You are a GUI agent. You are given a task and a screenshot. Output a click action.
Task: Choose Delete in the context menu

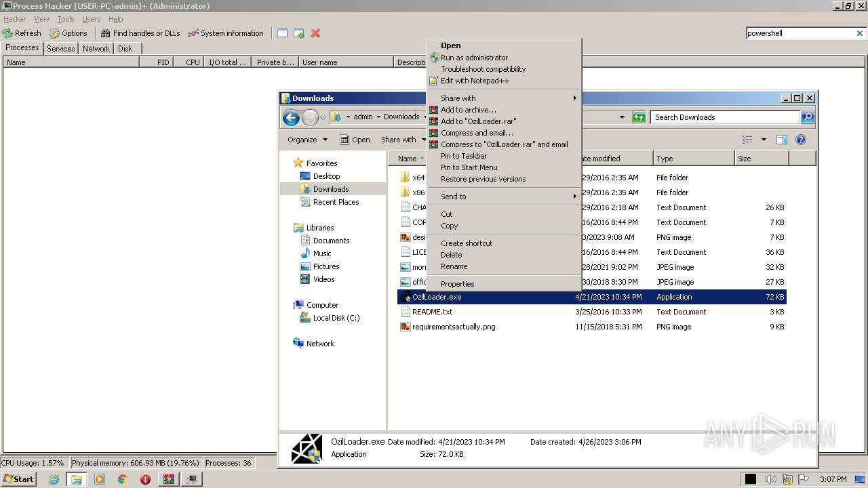pos(504,255)
